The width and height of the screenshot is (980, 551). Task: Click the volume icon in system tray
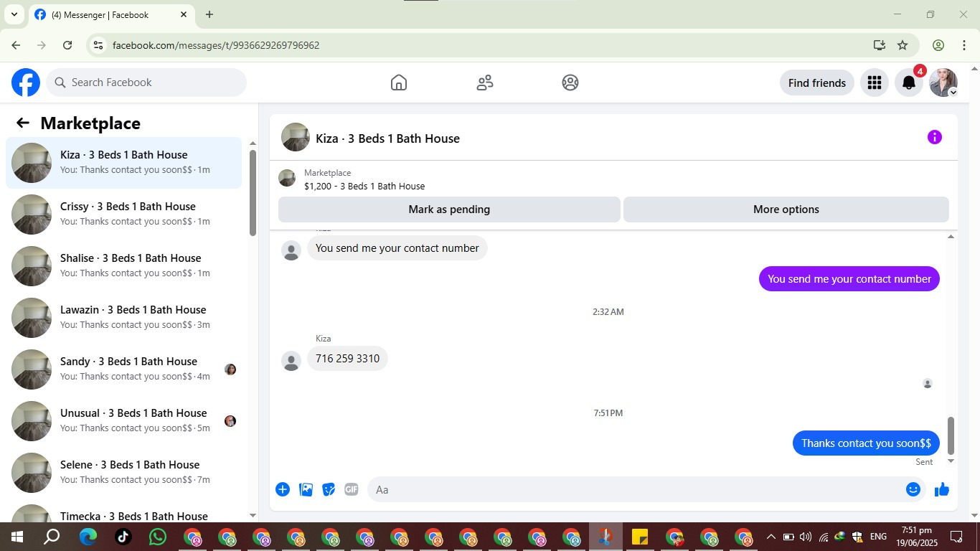[806, 537]
